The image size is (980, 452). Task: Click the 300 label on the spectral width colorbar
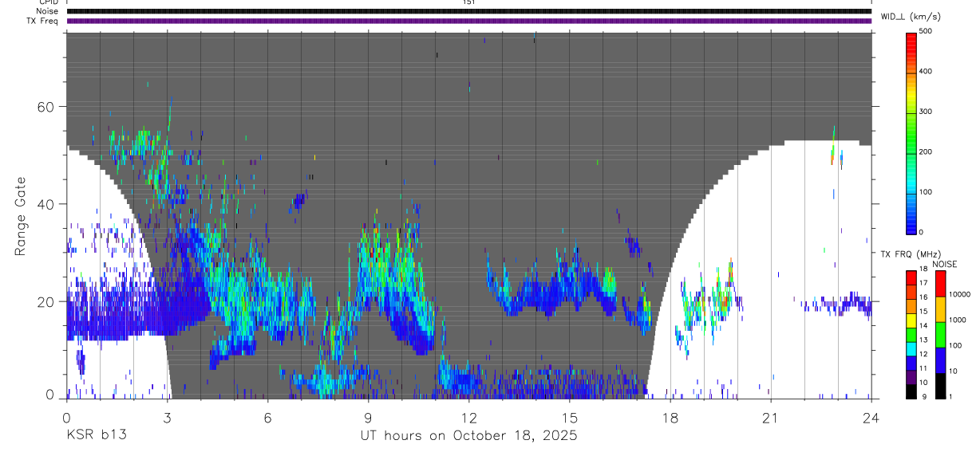926,112
